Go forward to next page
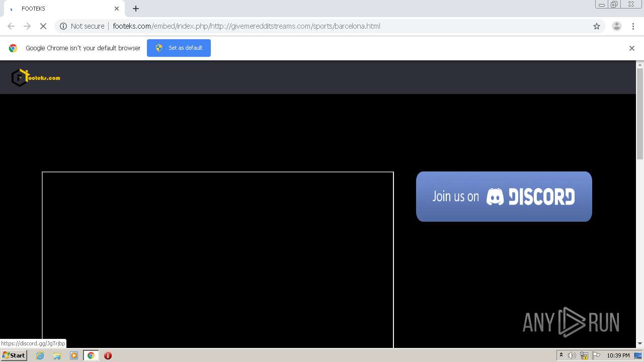The image size is (644, 362). coord(27,26)
